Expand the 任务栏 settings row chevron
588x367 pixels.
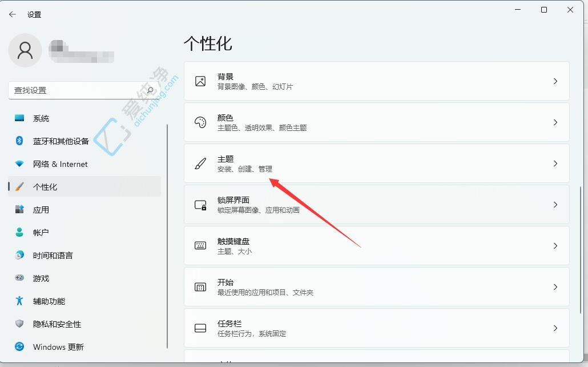pyautogui.click(x=555, y=328)
